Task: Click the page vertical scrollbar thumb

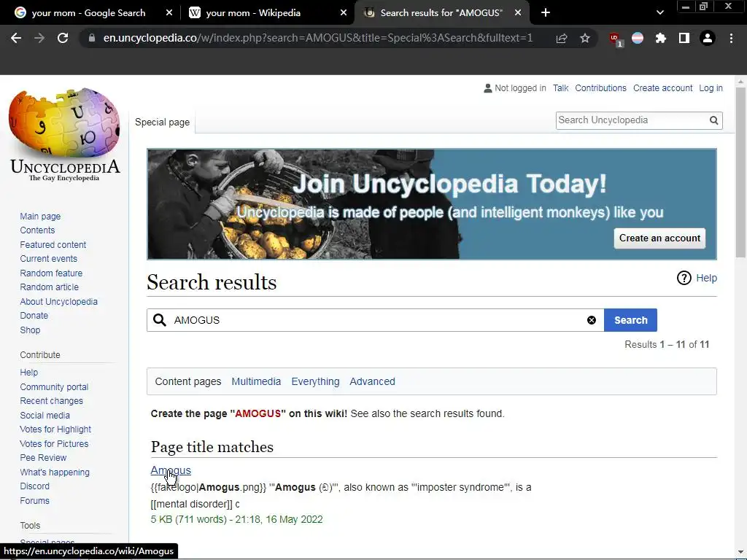Action: point(740,172)
